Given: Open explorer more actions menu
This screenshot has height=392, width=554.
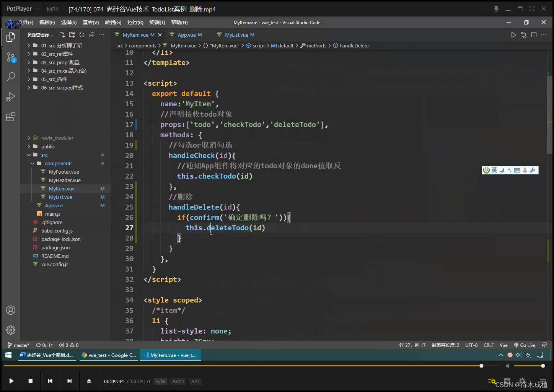Looking at the screenshot, I should click(102, 35).
